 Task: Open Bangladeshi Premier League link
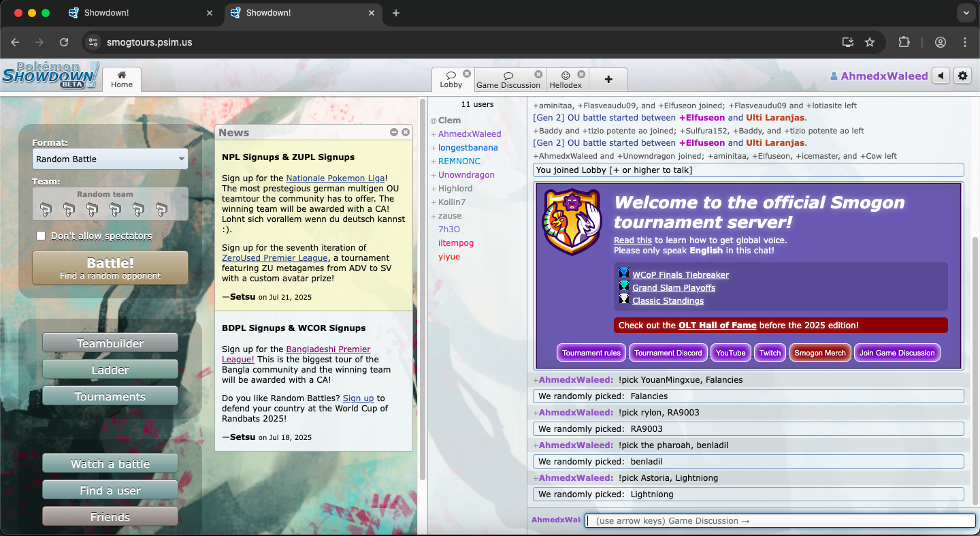coord(296,354)
